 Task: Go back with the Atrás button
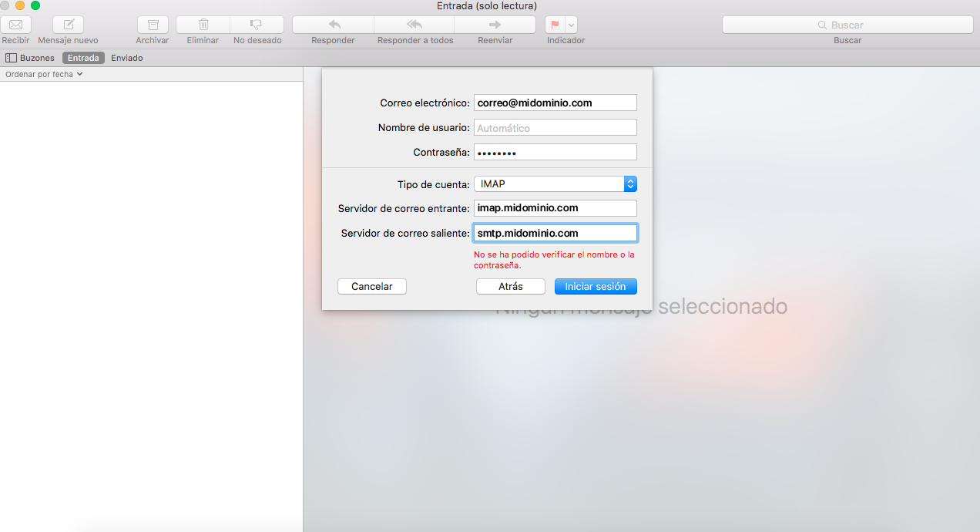(x=510, y=286)
